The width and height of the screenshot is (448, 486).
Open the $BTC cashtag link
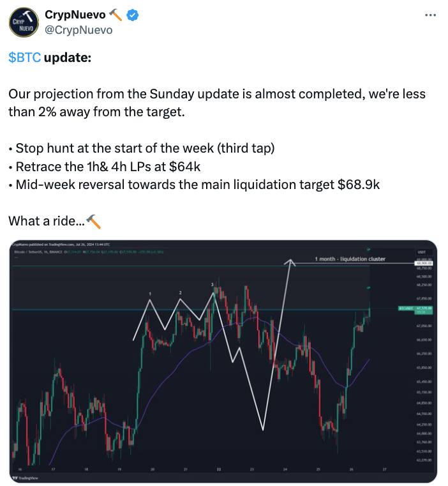(x=24, y=57)
